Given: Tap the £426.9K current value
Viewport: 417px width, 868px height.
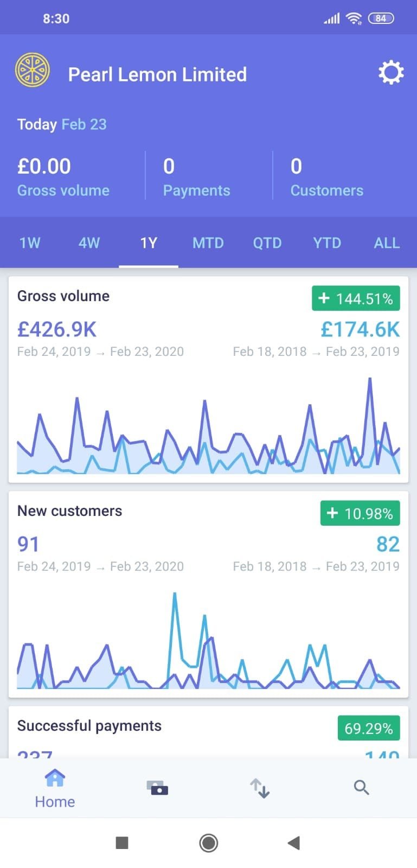Looking at the screenshot, I should (57, 329).
